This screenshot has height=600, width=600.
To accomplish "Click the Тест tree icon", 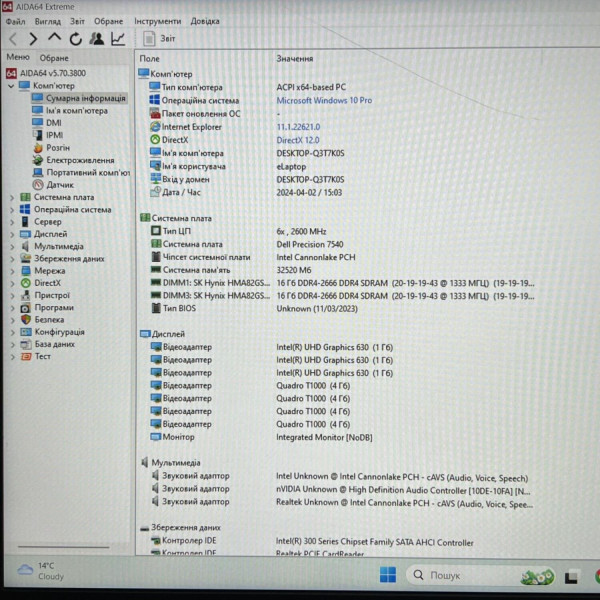I will pos(26,357).
